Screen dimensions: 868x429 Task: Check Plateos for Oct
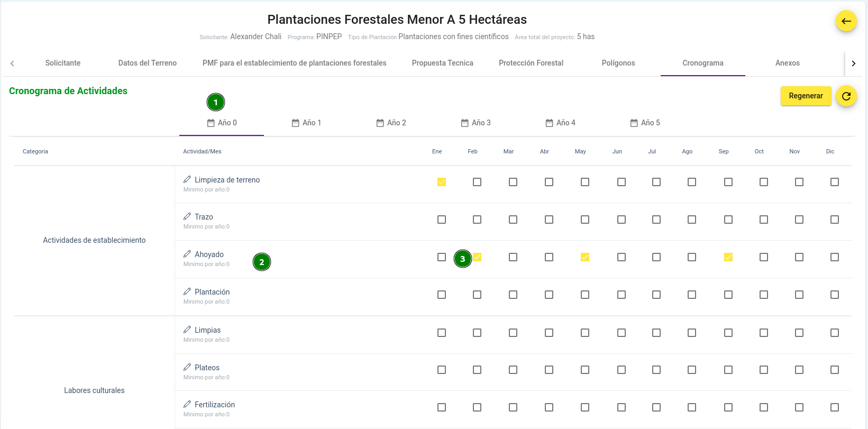coord(764,370)
